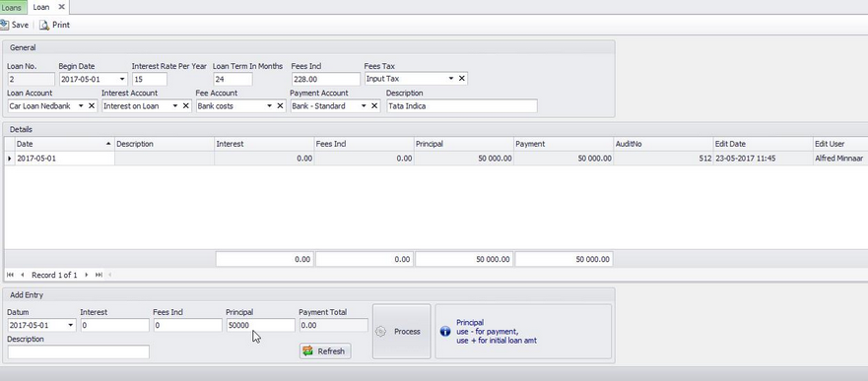Click the Add Entry Description field
Image resolution: width=868 pixels, height=381 pixels.
[79, 351]
